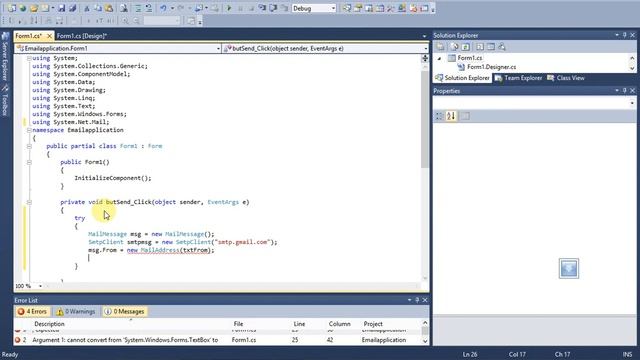This screenshot has width=640, height=360.
Task: Toggle the 0 Warnings filter
Action: [76, 311]
